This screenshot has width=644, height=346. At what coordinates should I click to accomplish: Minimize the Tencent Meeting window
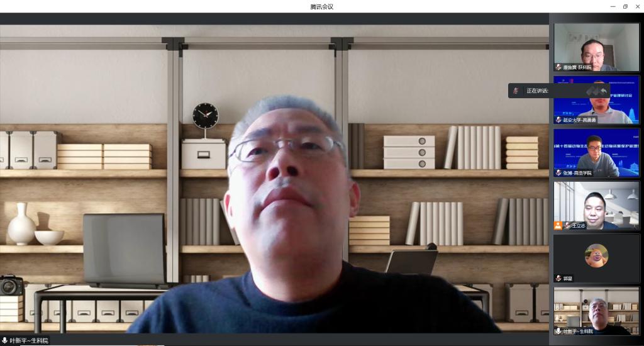[613, 6]
